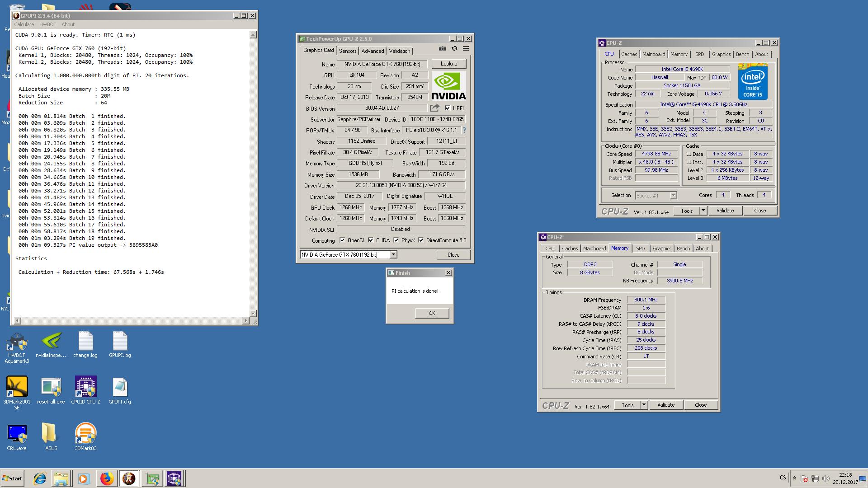Click GPUPI horizontal scrollbar right arrow

coord(245,321)
